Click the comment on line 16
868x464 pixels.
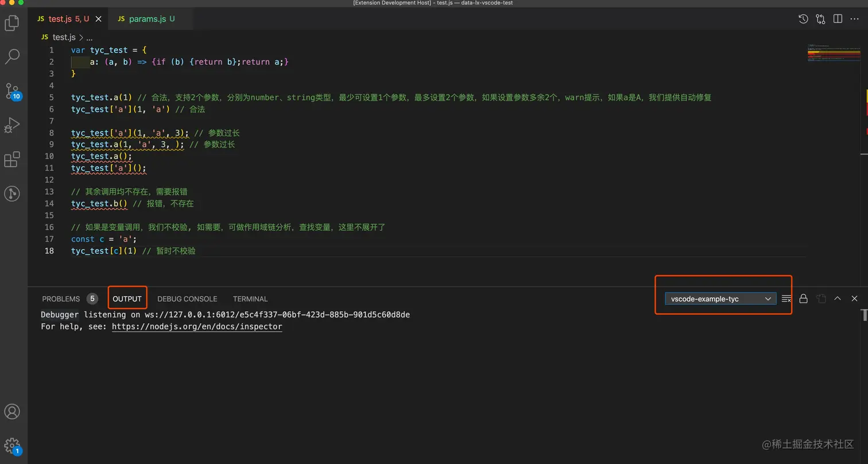pos(228,227)
